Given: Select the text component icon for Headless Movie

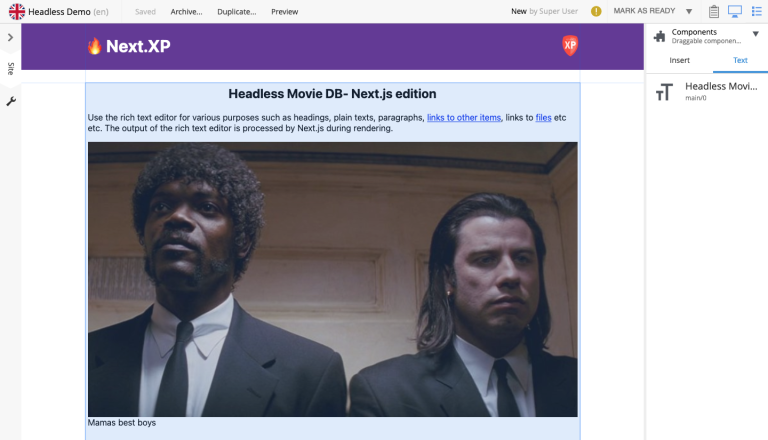Looking at the screenshot, I should pyautogui.click(x=664, y=92).
